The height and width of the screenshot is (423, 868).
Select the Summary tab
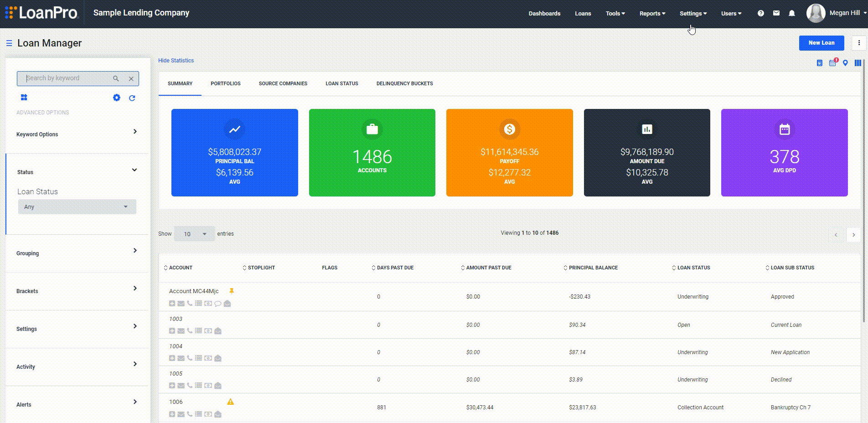point(180,83)
